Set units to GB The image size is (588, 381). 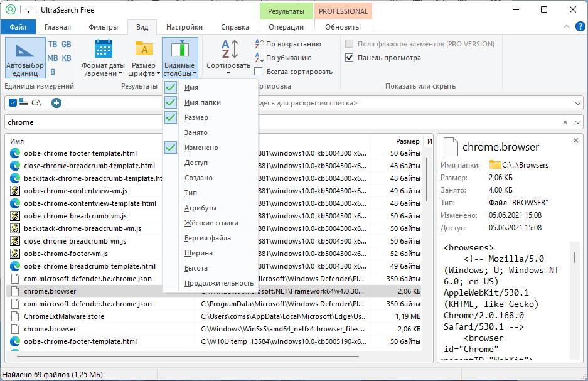point(67,44)
